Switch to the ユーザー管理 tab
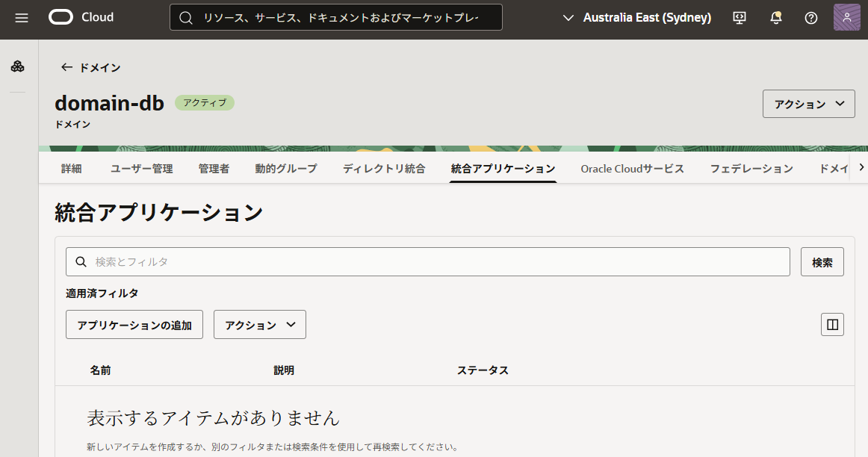 140,168
